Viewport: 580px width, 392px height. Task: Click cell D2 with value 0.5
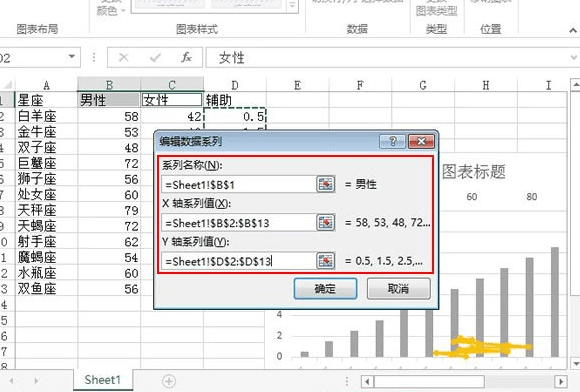pos(235,116)
